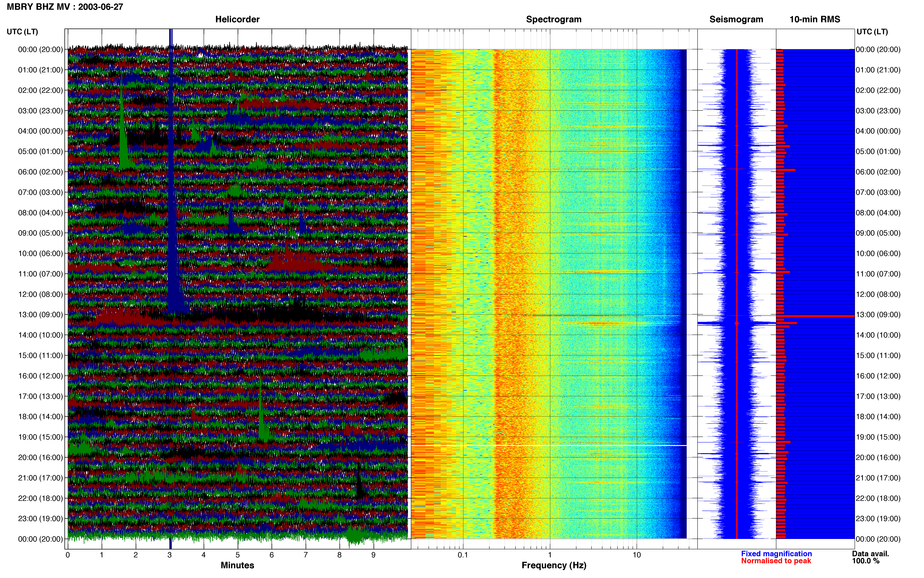
Task: Click 21:00 (17:00) on the Helicorder time axis
Action: click(41, 478)
